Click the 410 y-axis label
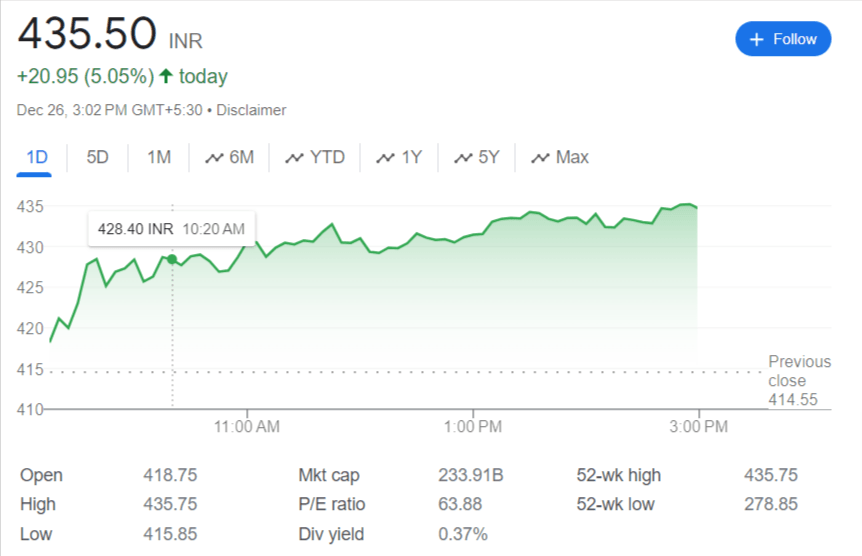 (30, 410)
